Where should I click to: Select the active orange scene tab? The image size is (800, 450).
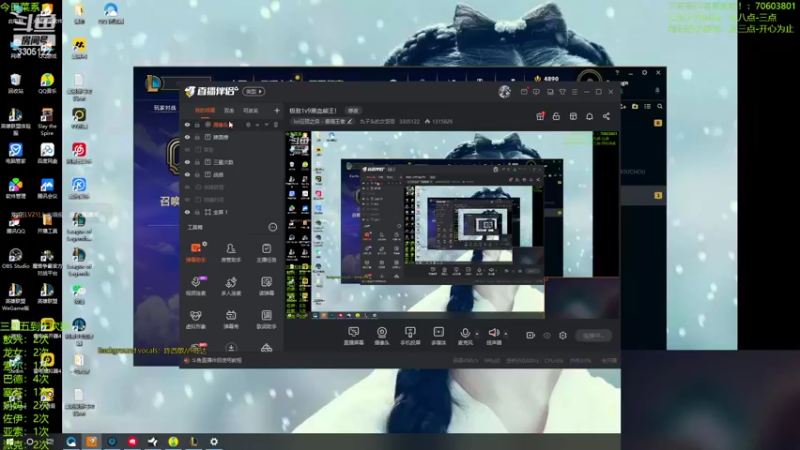[x=205, y=111]
